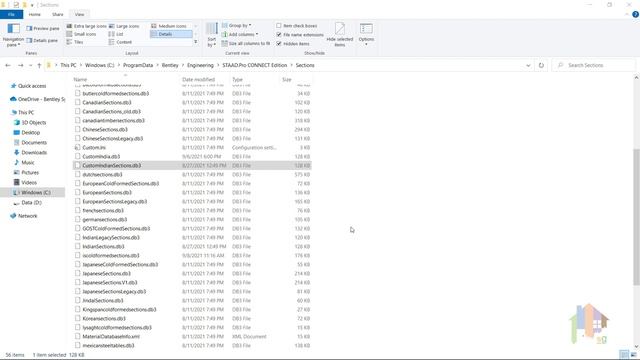The width and height of the screenshot is (640, 360).
Task: Tick checkbox for ChineseSections.db3
Action: pyautogui.click(x=77, y=129)
